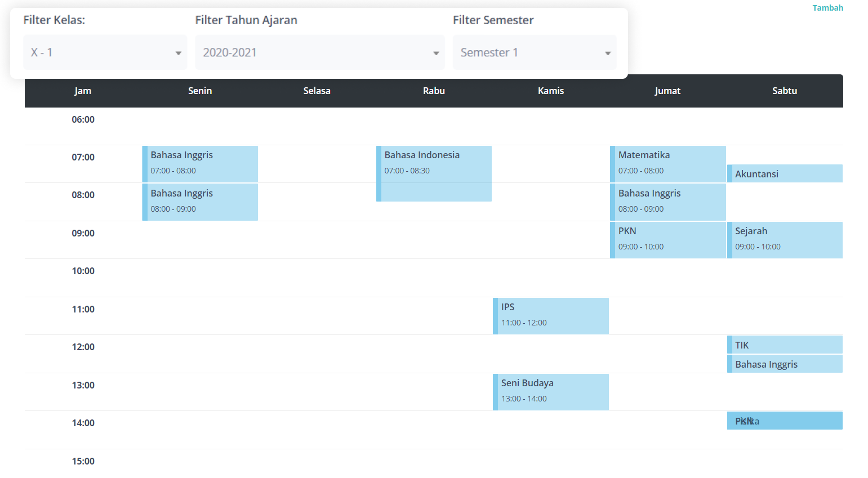This screenshot has height=478, width=868.
Task: Click the TIK schedule on Sabtu
Action: pyautogui.click(x=785, y=345)
